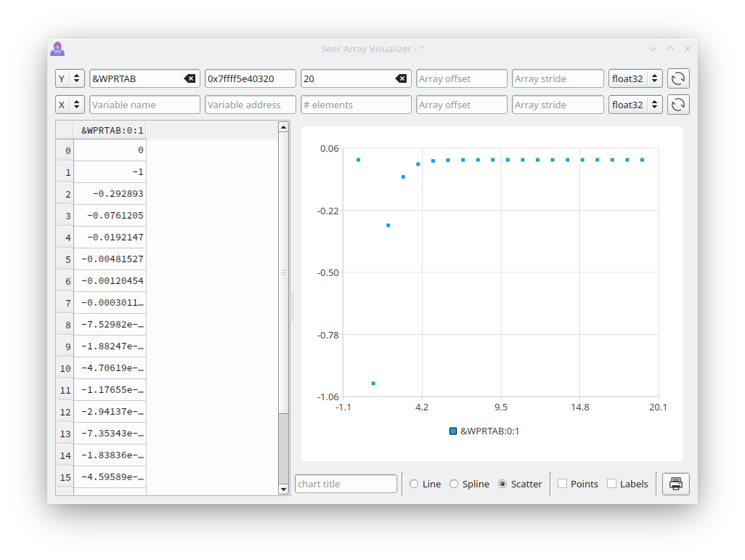Click the Y variable address field 0x7ffff5e40320
745x560 pixels.
pos(251,78)
